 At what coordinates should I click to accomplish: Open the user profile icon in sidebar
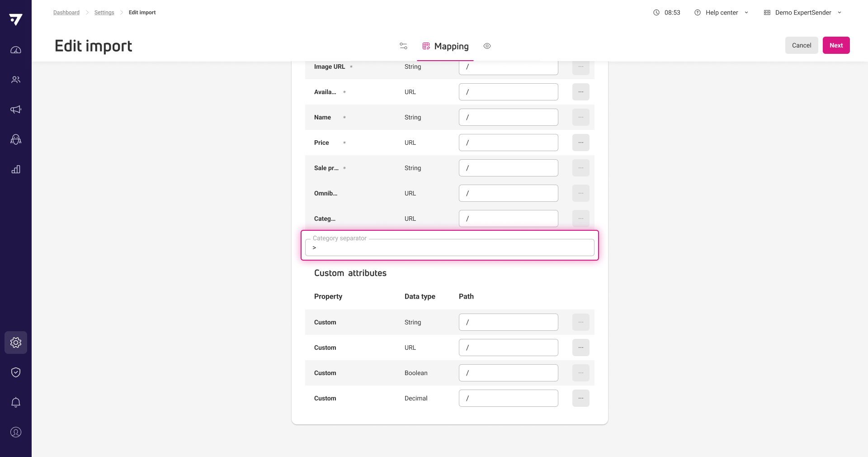tap(16, 432)
